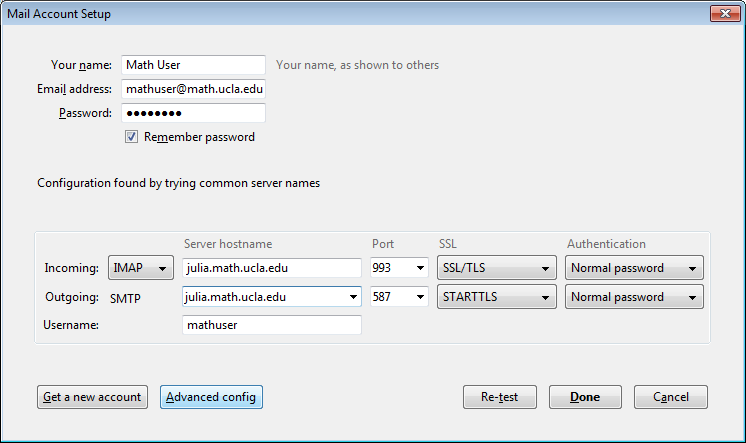Open incoming authentication Normal password dropdown
The height and width of the screenshot is (443, 746).
(634, 268)
